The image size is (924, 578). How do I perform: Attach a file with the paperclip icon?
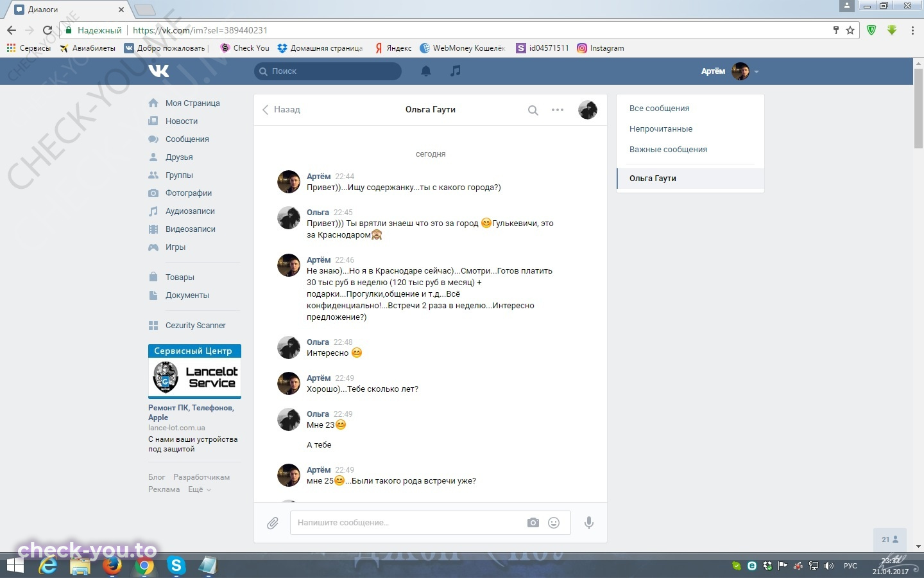click(273, 523)
